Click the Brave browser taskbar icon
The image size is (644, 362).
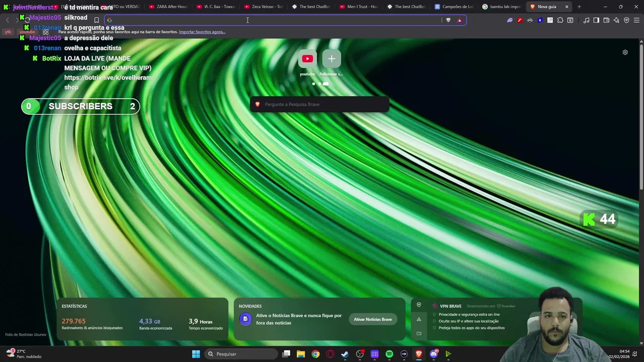point(419,354)
